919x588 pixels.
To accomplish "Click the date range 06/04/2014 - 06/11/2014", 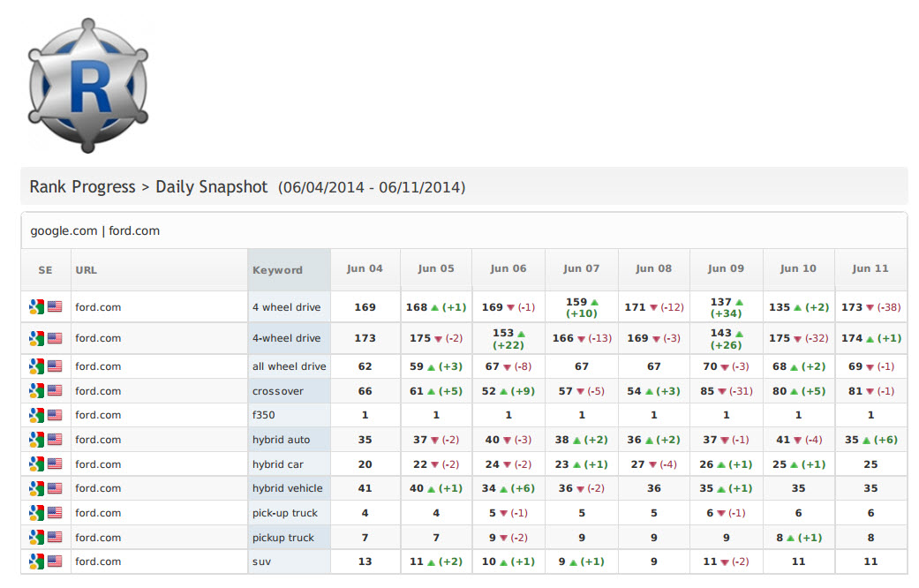I will coord(372,187).
